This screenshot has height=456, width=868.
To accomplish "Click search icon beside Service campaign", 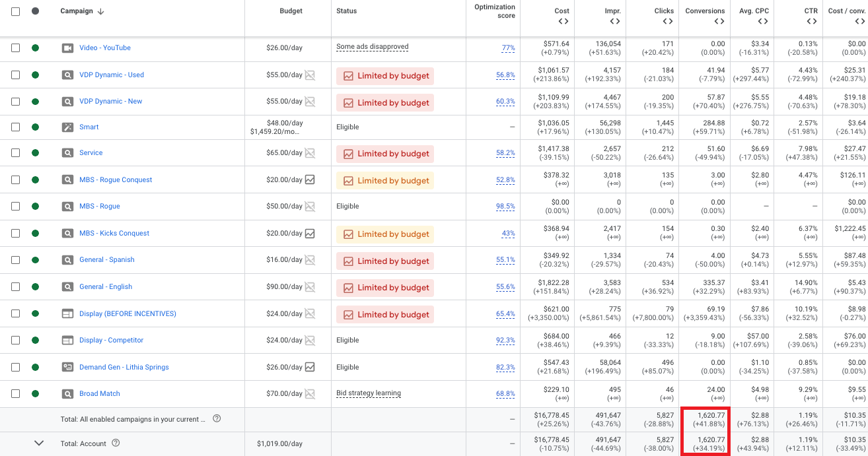I will (x=67, y=152).
